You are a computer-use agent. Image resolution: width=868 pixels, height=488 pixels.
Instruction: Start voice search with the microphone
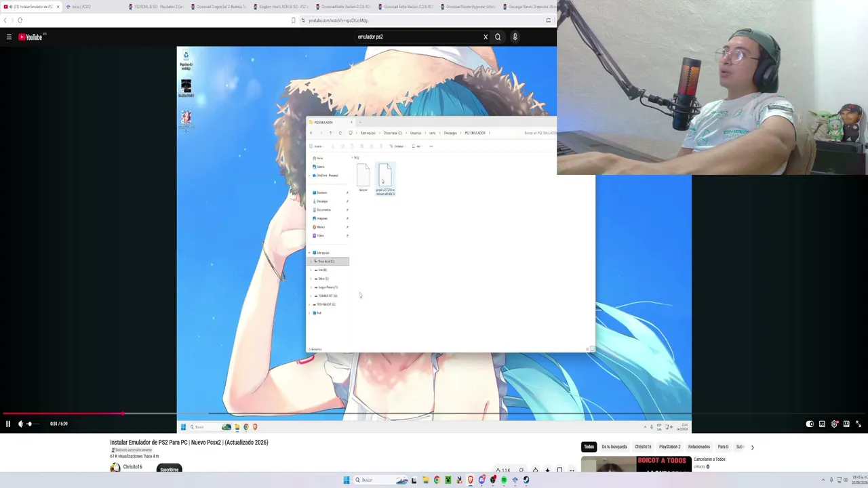(515, 37)
